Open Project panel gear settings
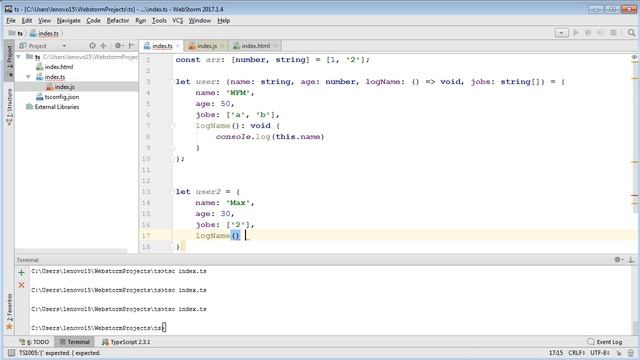The width and height of the screenshot is (640, 360). click(118, 46)
